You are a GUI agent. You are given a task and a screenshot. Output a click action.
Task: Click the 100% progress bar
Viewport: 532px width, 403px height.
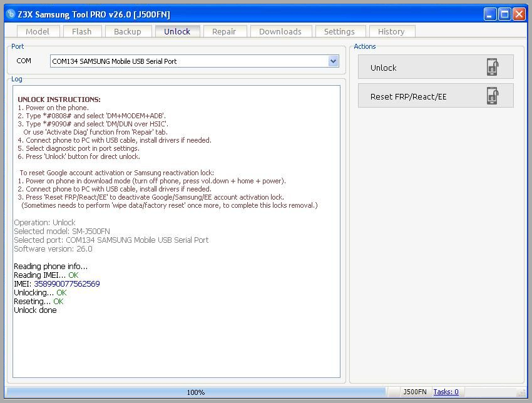click(196, 392)
